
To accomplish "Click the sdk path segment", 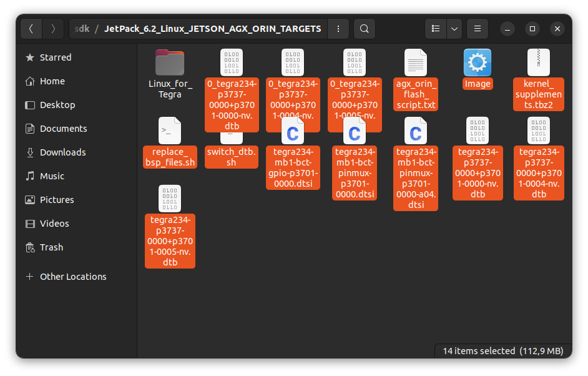I will pyautogui.click(x=82, y=29).
